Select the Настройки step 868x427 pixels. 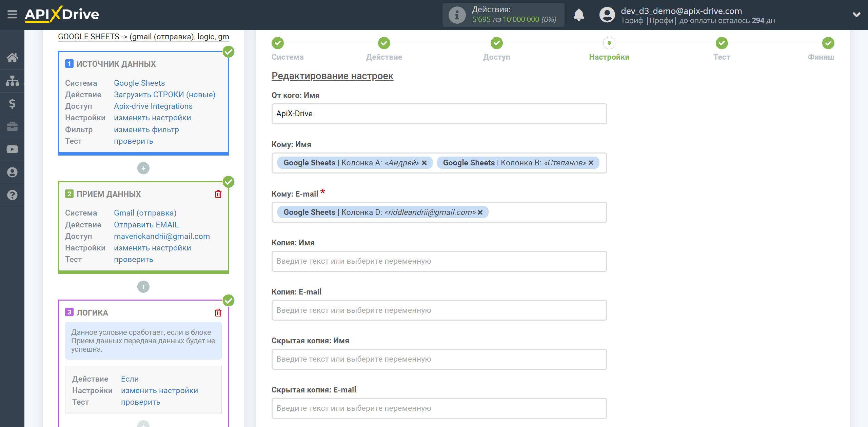609,43
